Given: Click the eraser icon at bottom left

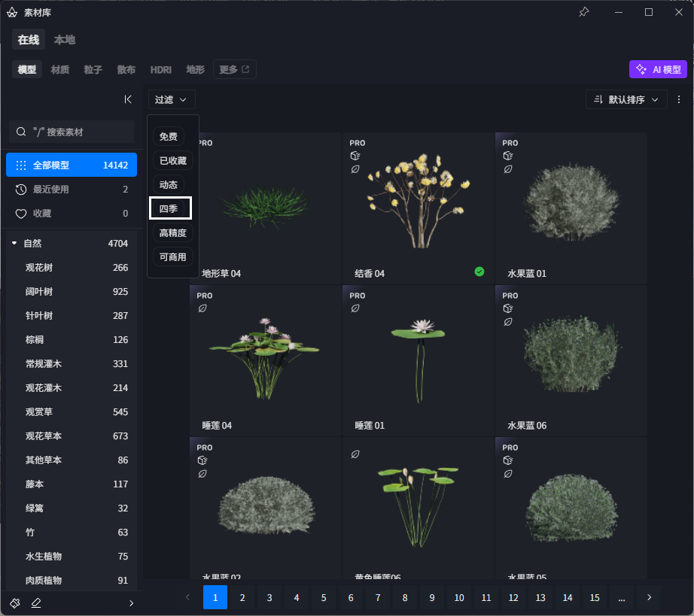Looking at the screenshot, I should 36,602.
